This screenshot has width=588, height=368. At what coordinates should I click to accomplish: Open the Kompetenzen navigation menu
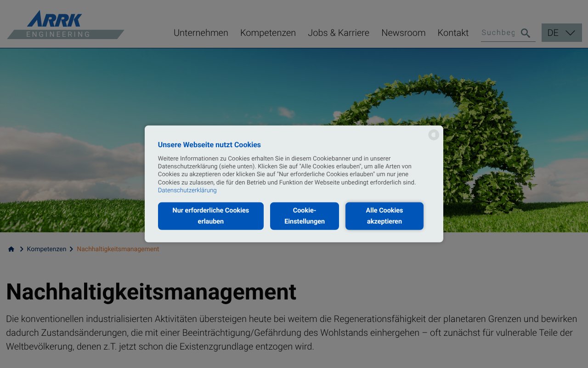(x=268, y=33)
